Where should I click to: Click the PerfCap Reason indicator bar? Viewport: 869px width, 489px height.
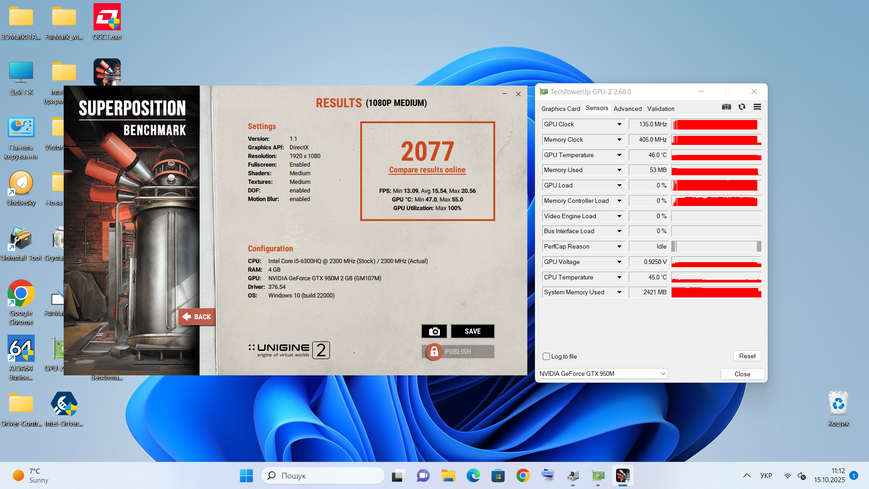716,247
